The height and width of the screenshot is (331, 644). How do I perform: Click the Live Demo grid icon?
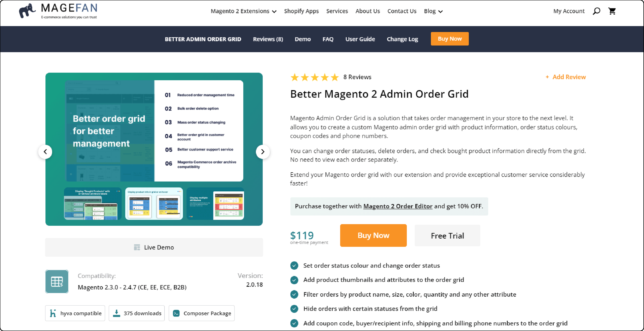(137, 247)
